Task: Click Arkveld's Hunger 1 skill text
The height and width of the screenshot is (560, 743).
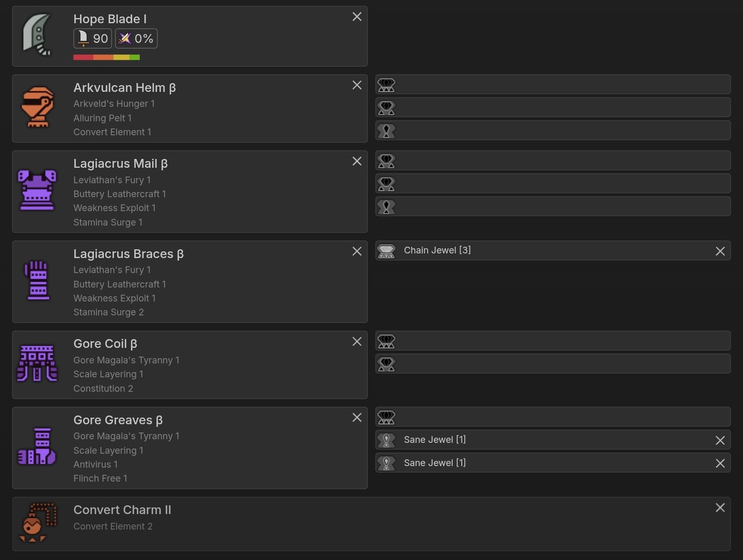Action: tap(114, 104)
